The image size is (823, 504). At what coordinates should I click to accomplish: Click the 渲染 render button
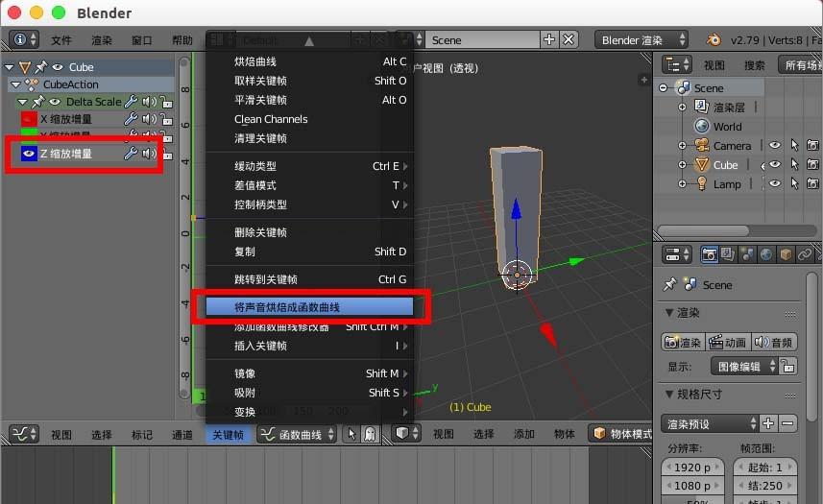coord(683,342)
